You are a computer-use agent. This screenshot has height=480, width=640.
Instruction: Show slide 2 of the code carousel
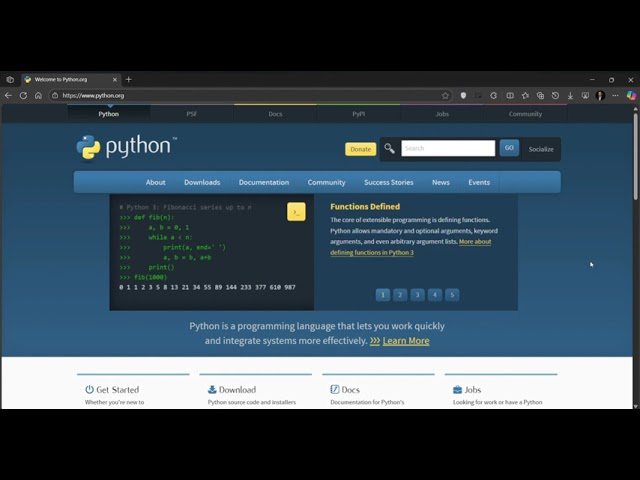tap(400, 295)
